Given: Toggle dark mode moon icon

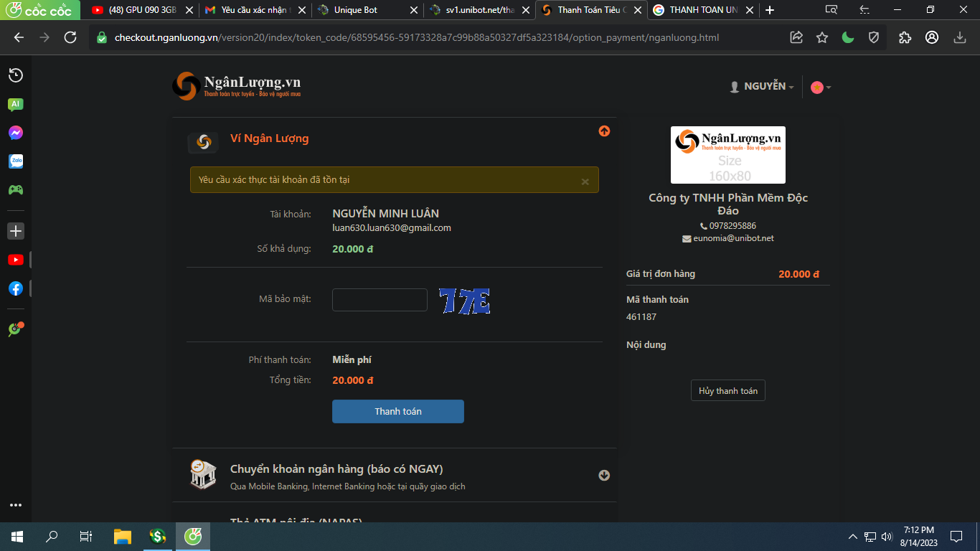Looking at the screenshot, I should pyautogui.click(x=848, y=37).
